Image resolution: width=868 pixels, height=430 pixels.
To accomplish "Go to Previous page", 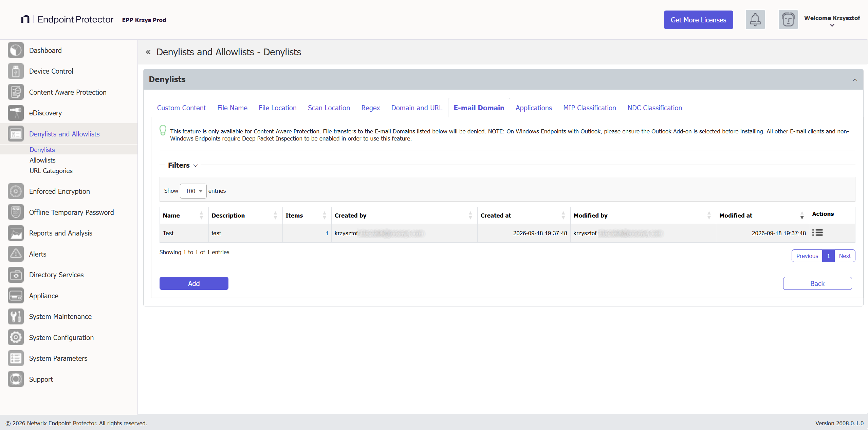I will coord(807,256).
